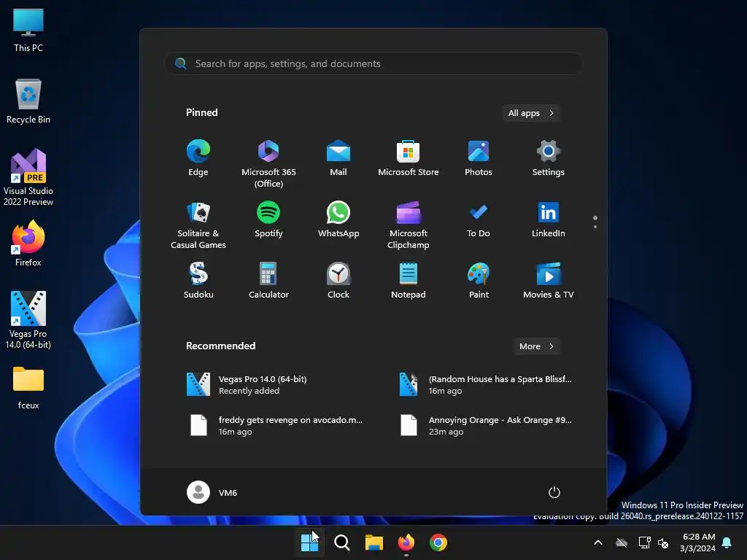Click the Windows Start button on taskbar
Screen dimensions: 747x560
309,542
